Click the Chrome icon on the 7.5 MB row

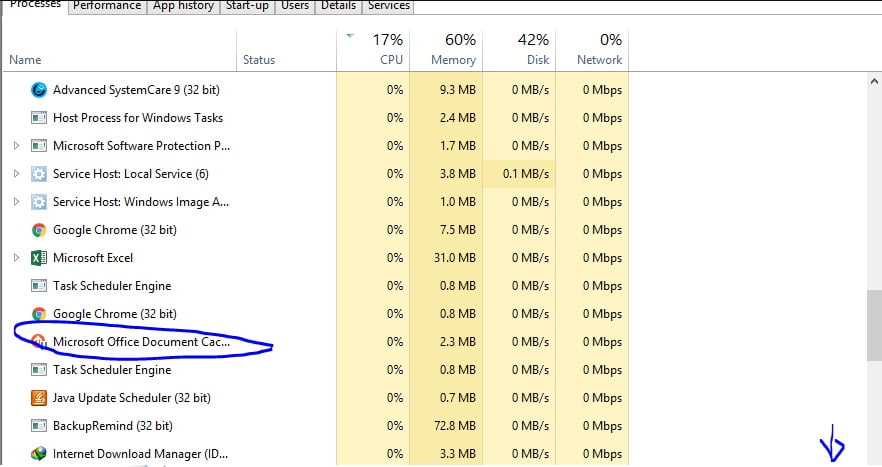(39, 230)
